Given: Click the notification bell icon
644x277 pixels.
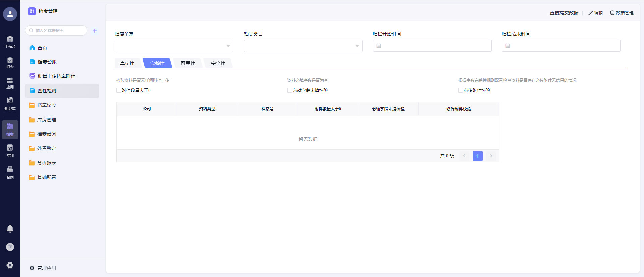Looking at the screenshot, I should pyautogui.click(x=10, y=228).
